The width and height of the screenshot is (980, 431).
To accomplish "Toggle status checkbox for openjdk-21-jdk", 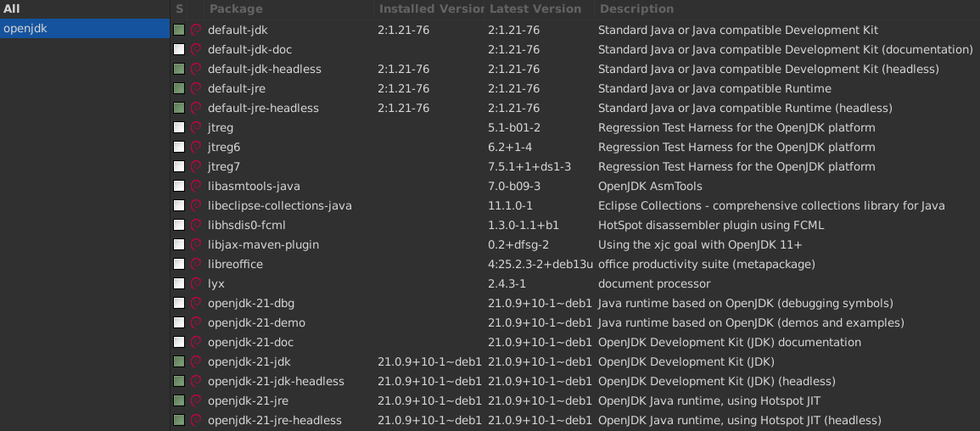I will point(179,361).
